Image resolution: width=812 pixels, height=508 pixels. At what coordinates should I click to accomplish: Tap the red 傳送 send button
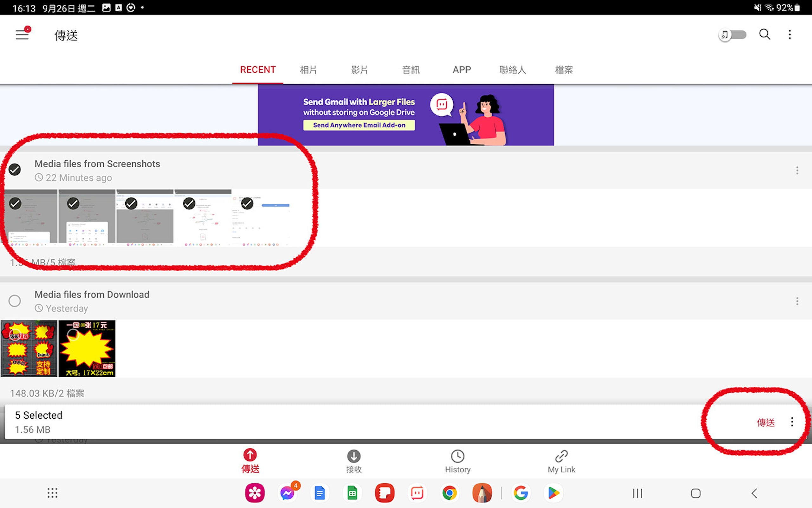click(x=766, y=422)
